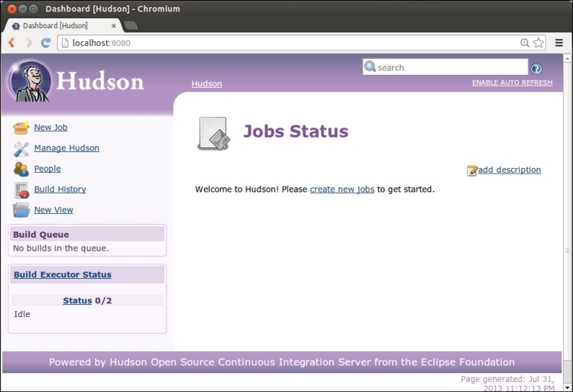Click the People icon in sidebar
Image resolution: width=573 pixels, height=392 pixels.
click(21, 169)
